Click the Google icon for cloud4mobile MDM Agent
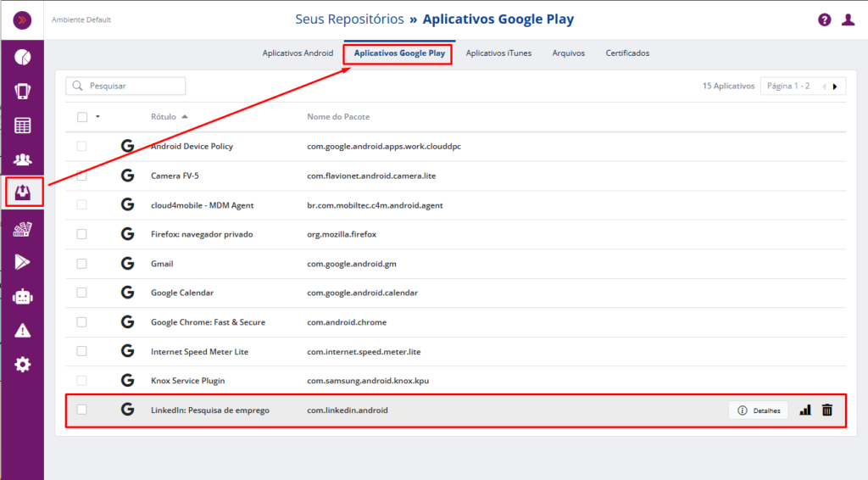Image resolution: width=868 pixels, height=480 pixels. [x=127, y=205]
